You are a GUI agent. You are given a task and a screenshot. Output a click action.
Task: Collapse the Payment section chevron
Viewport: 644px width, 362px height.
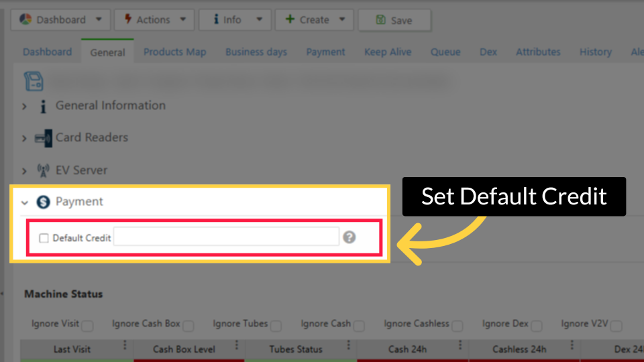click(25, 202)
